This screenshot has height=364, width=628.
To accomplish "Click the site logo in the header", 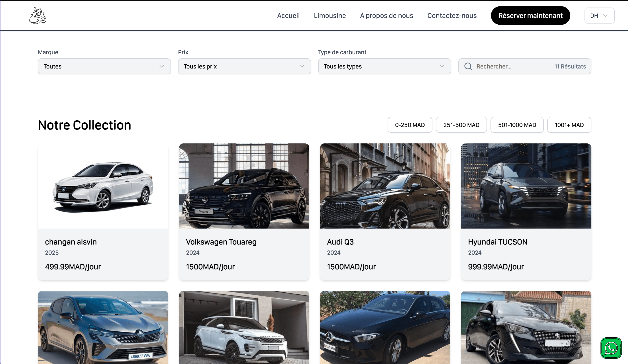I will 37,16.
